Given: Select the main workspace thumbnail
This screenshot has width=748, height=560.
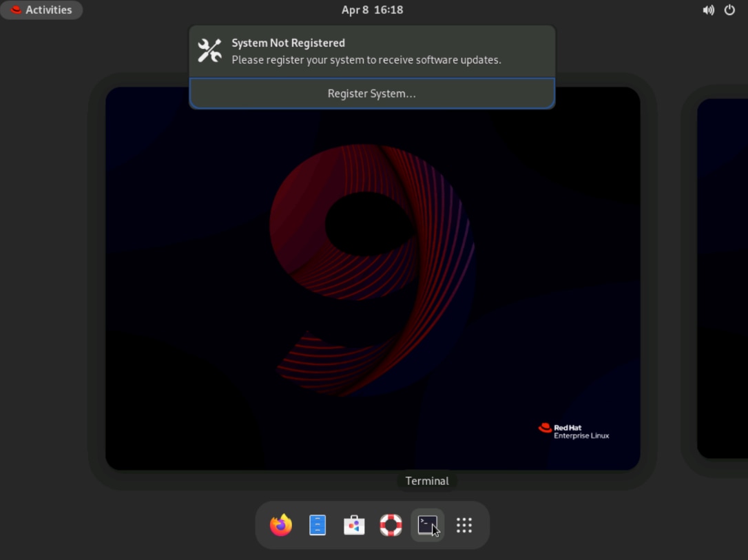Looking at the screenshot, I should [373, 278].
